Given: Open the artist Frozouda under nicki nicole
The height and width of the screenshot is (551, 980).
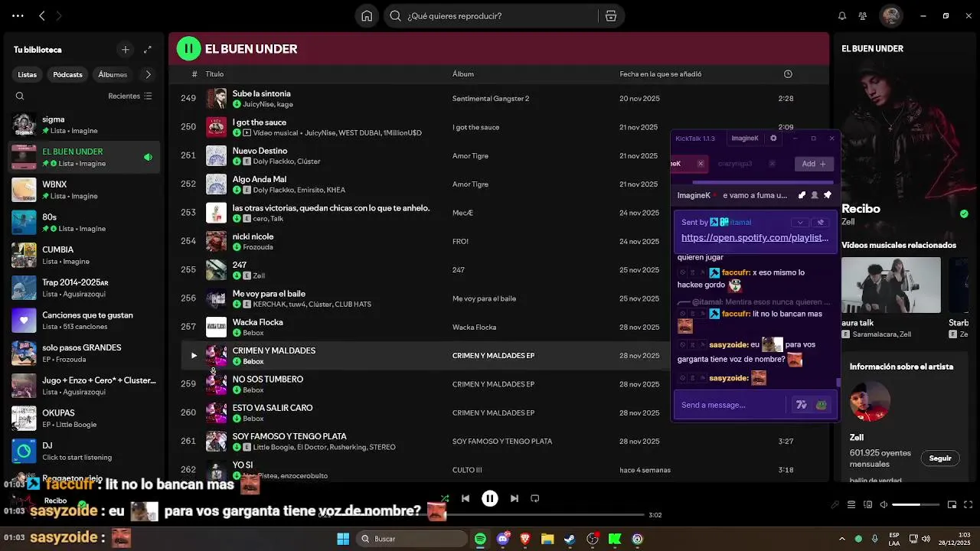Looking at the screenshot, I should [258, 247].
